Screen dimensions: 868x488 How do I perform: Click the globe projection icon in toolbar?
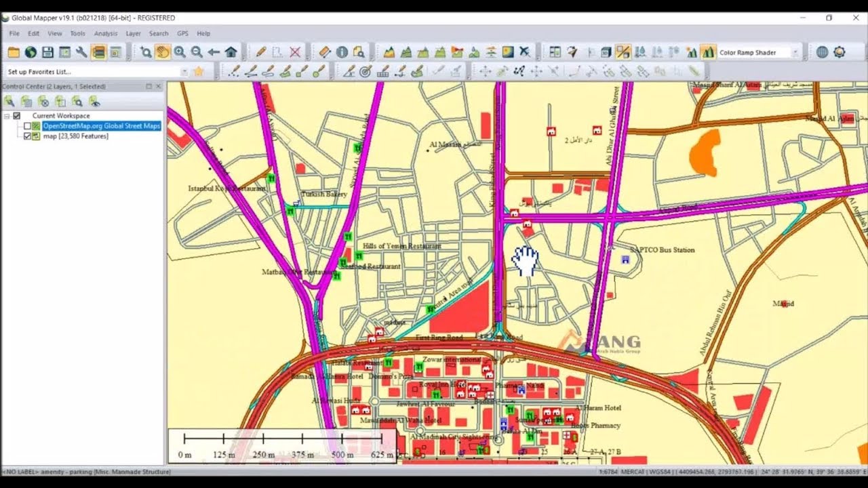[x=822, y=52]
